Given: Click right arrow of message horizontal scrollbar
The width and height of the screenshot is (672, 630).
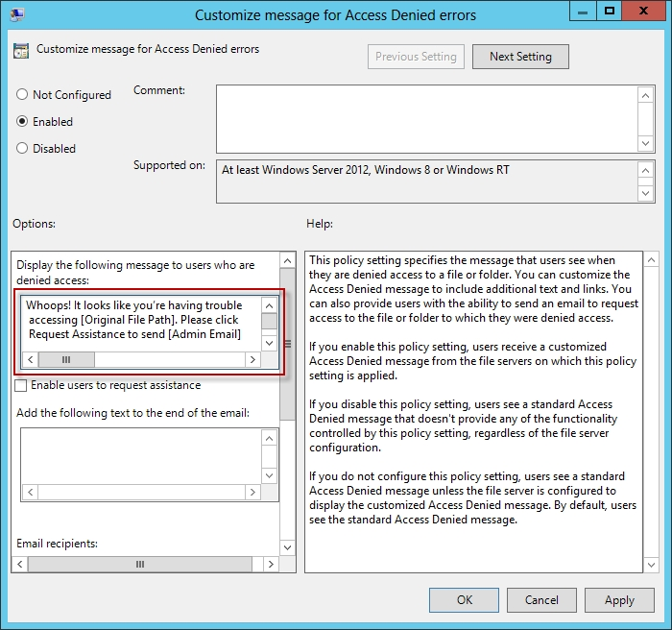Looking at the screenshot, I should pyautogui.click(x=252, y=359).
